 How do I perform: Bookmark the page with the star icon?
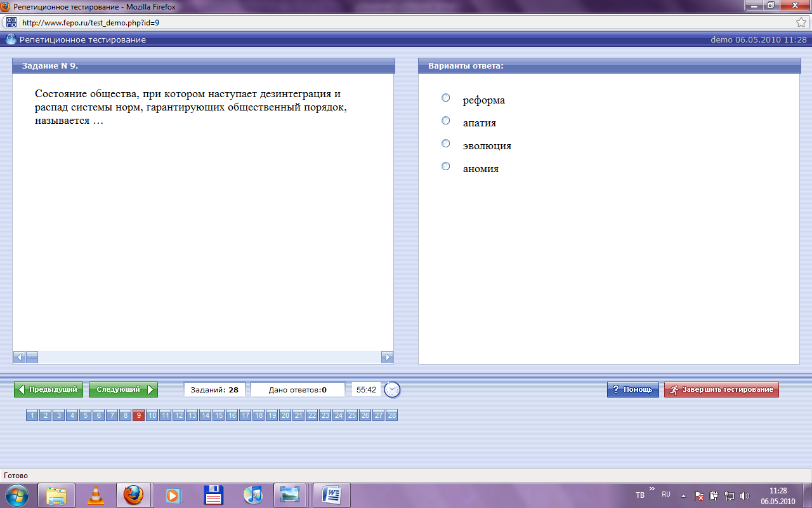tap(801, 22)
